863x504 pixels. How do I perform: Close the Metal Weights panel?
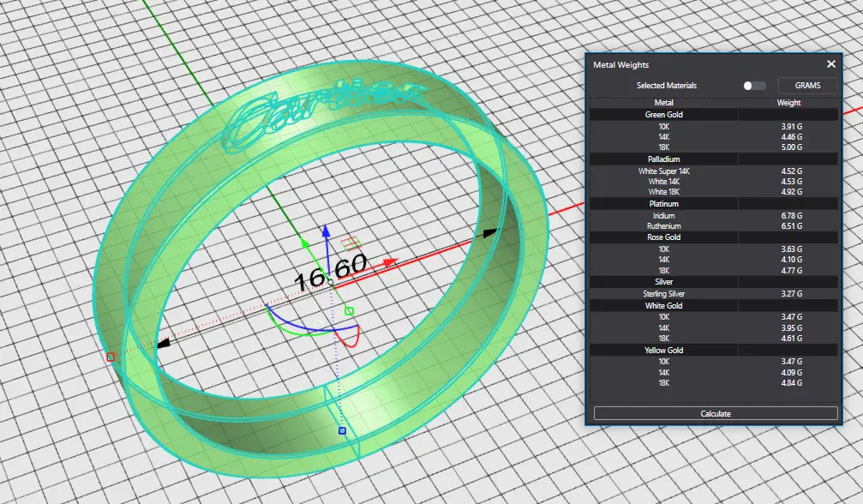(x=831, y=64)
